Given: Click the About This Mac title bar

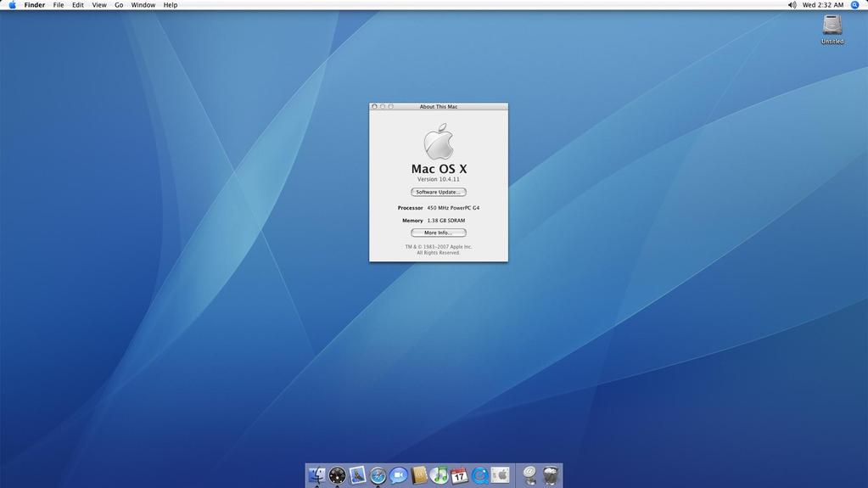Looking at the screenshot, I should [x=439, y=106].
